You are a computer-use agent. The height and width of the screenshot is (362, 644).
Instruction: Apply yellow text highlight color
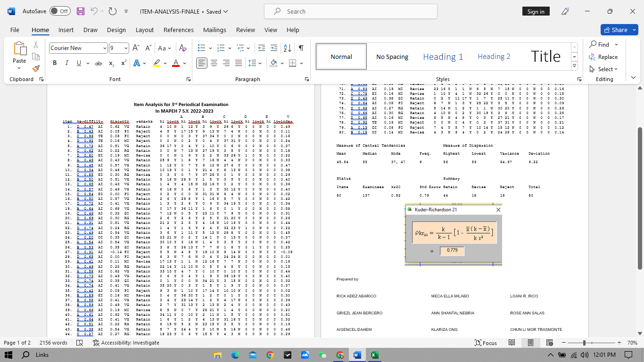coord(157,63)
